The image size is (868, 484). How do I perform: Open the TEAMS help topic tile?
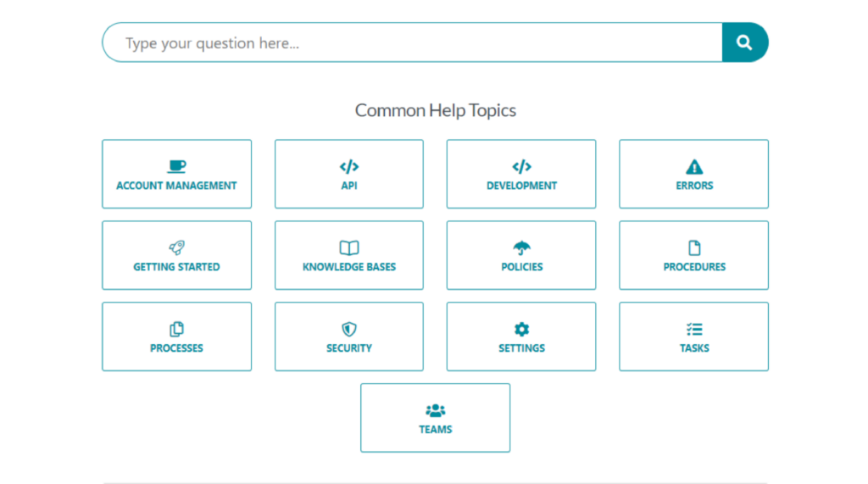click(x=436, y=418)
